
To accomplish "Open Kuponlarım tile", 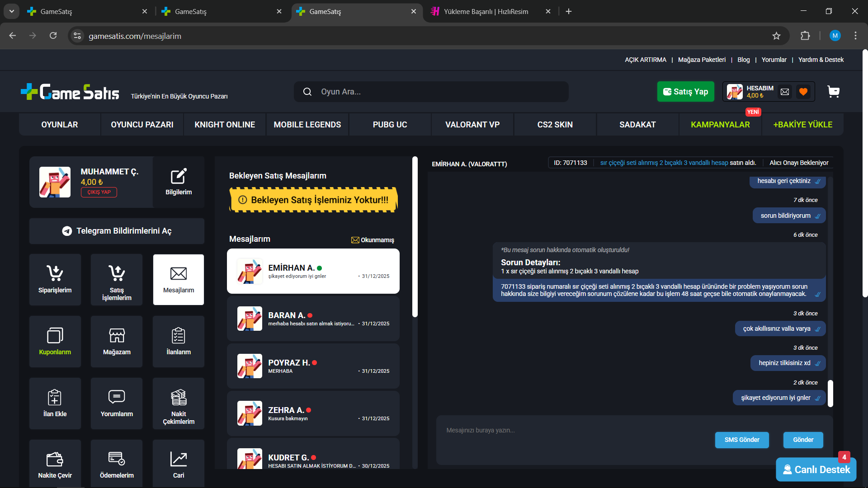I will (55, 342).
